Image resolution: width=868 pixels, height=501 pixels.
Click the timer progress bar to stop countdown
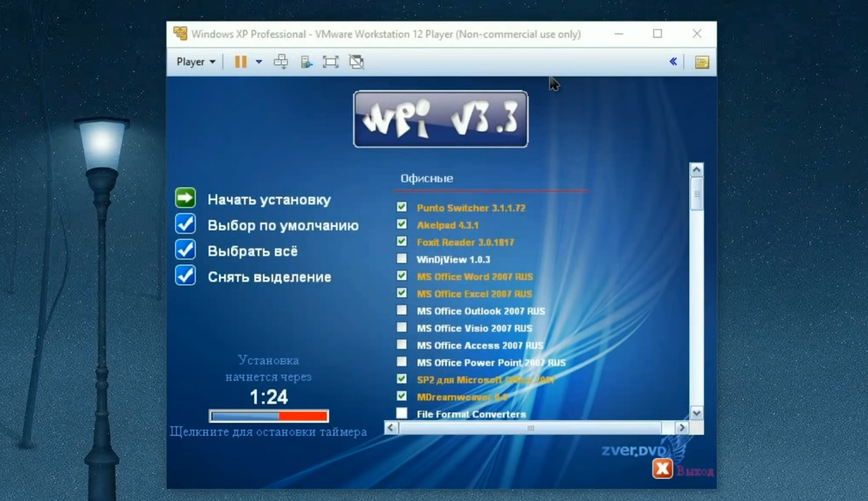click(x=269, y=416)
